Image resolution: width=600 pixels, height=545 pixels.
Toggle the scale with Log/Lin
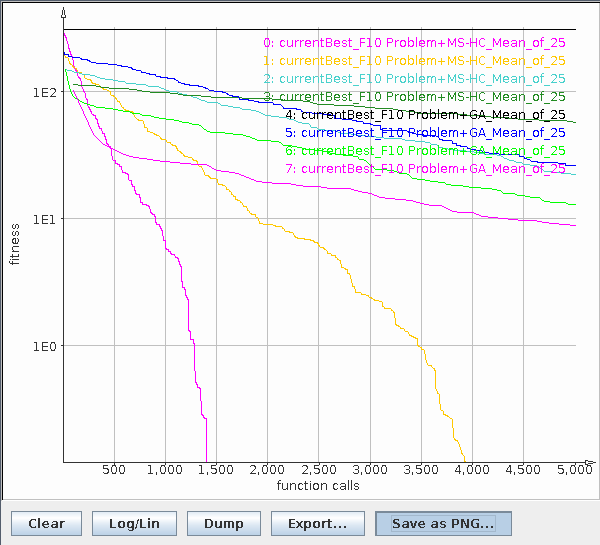pos(134,523)
